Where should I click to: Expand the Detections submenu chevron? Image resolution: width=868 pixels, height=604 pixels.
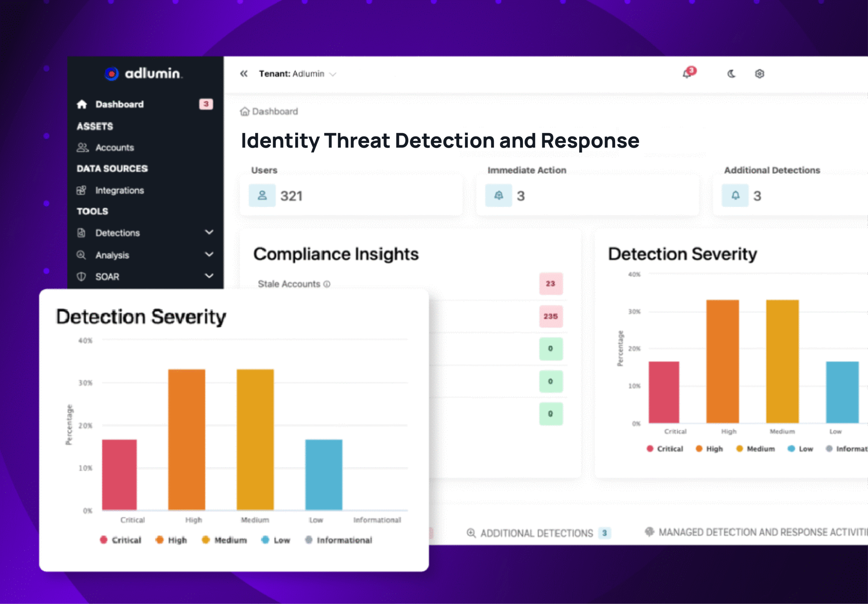(x=209, y=233)
